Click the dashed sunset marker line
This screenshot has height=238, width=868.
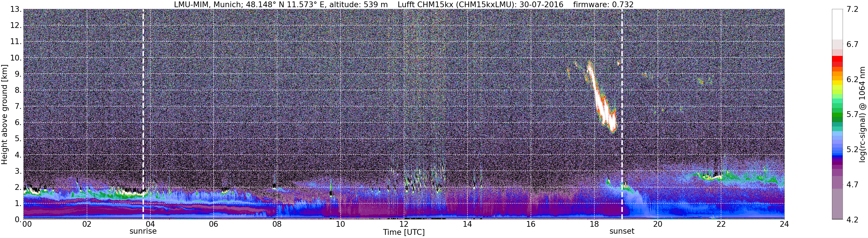(622, 114)
